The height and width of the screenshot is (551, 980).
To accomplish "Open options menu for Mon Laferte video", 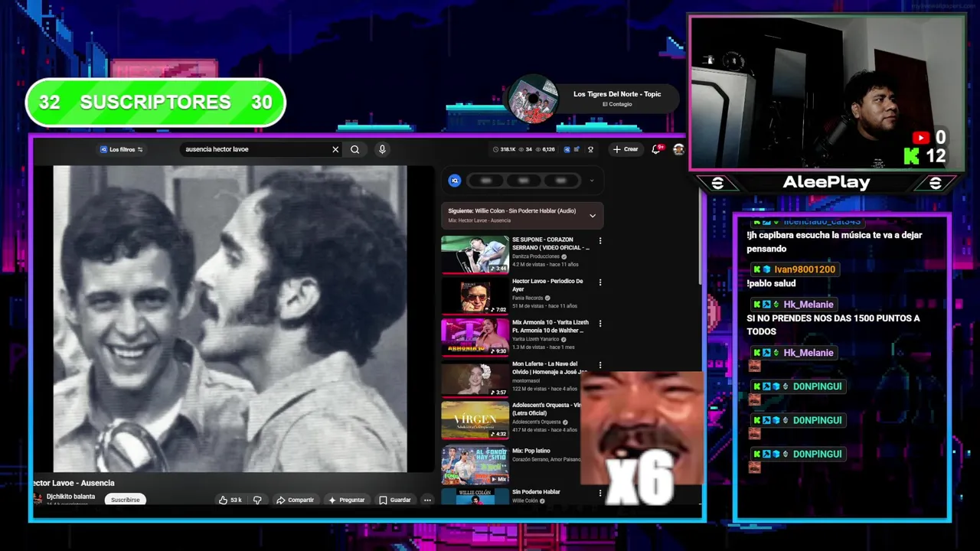I will 600,365.
